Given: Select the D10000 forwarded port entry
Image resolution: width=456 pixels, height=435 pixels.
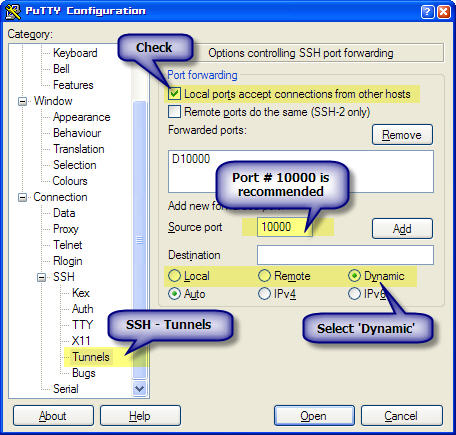Looking at the screenshot, I should click(191, 159).
